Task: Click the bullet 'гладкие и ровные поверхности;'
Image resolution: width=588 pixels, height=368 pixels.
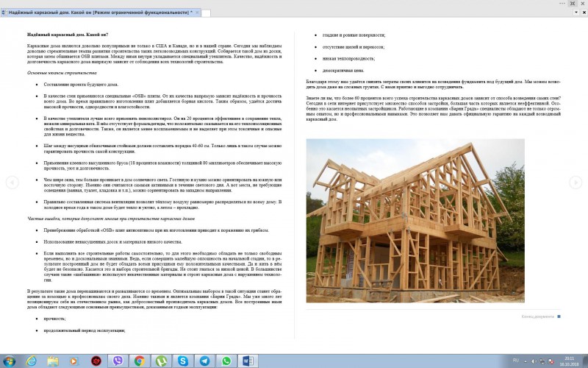Action: (x=354, y=35)
